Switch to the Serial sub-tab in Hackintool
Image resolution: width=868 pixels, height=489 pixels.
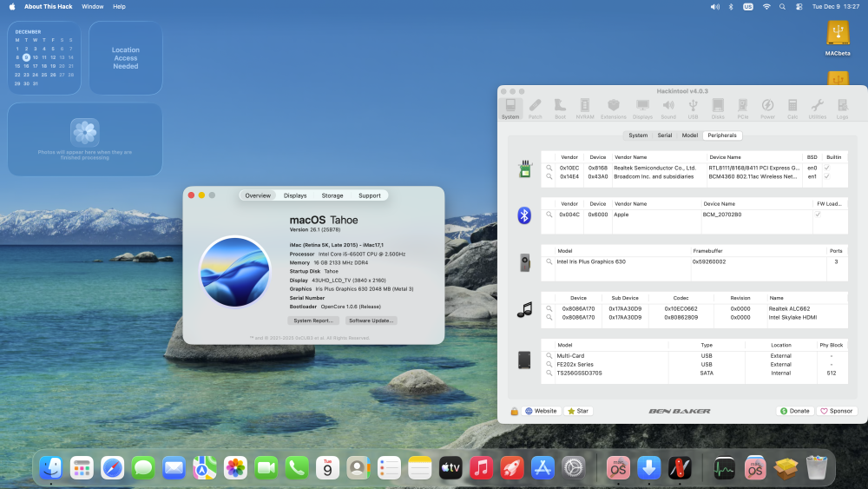(664, 135)
